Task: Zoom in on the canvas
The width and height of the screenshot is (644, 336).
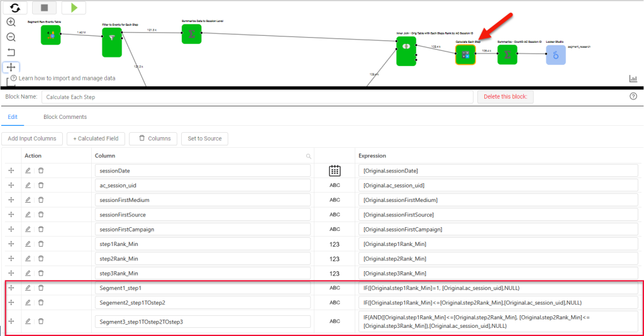Action: (x=11, y=22)
